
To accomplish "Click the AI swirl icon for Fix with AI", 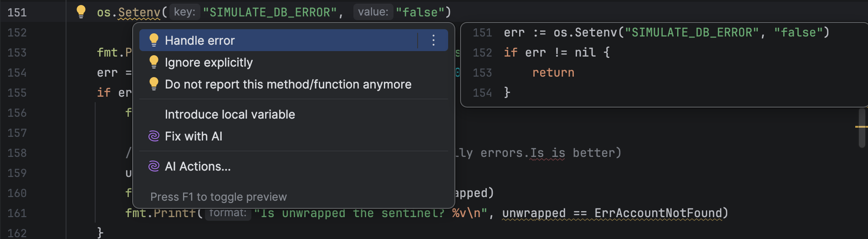I will (x=154, y=136).
